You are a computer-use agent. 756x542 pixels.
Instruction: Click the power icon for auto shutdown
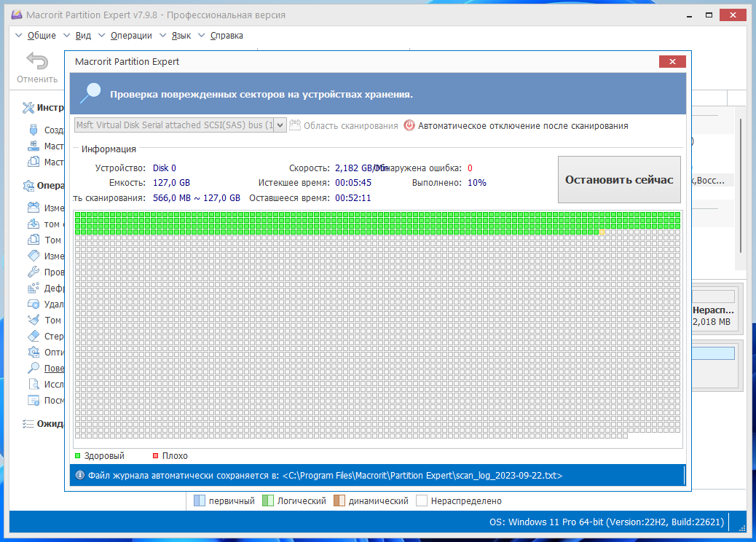pos(409,125)
